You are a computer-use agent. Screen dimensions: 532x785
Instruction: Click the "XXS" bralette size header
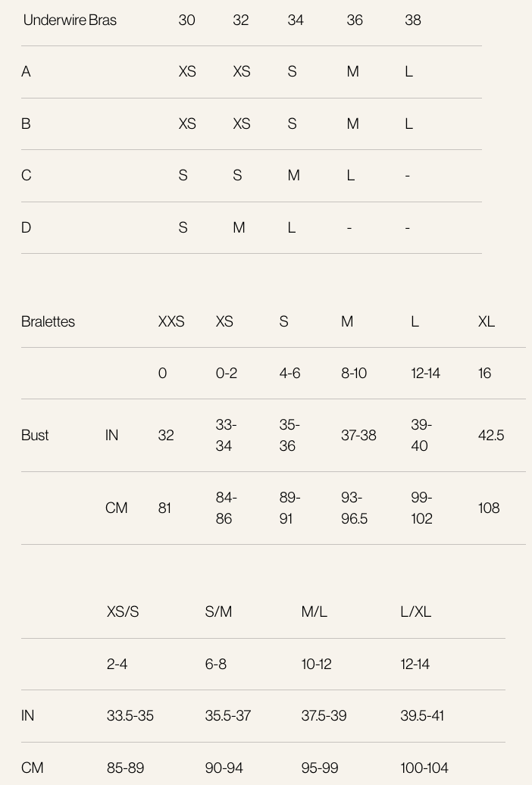coord(171,321)
